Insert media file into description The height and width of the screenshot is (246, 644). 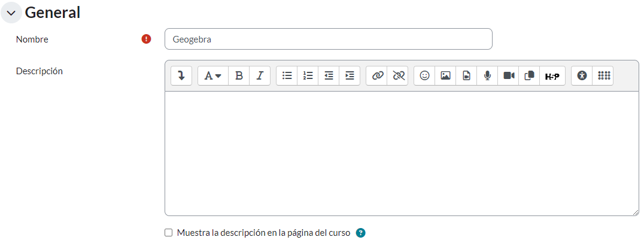coord(466,76)
